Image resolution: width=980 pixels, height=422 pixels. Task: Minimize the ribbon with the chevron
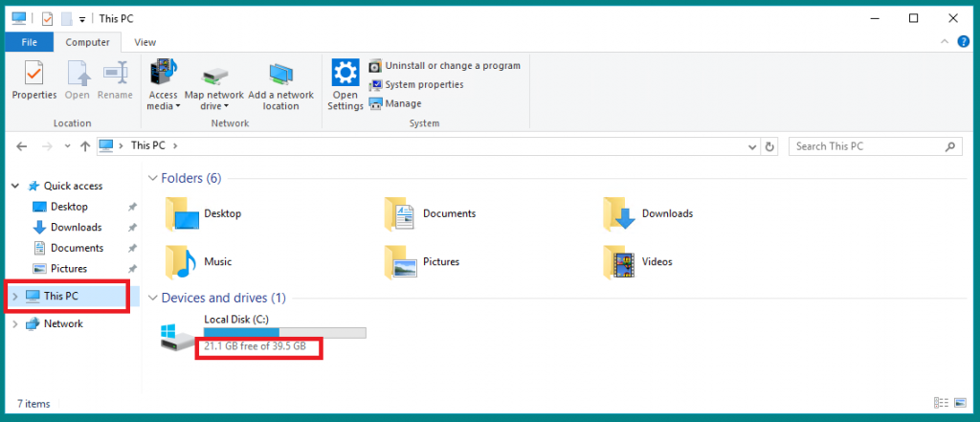945,42
